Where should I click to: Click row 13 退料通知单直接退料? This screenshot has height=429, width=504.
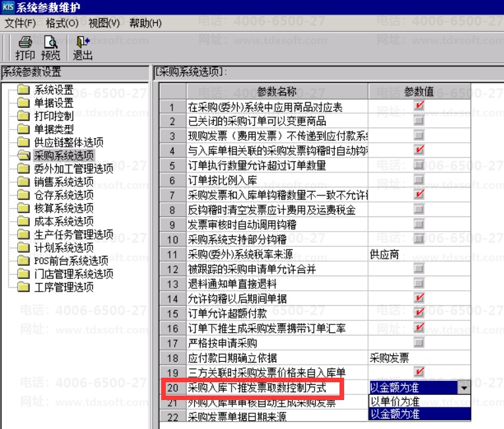pos(232,284)
